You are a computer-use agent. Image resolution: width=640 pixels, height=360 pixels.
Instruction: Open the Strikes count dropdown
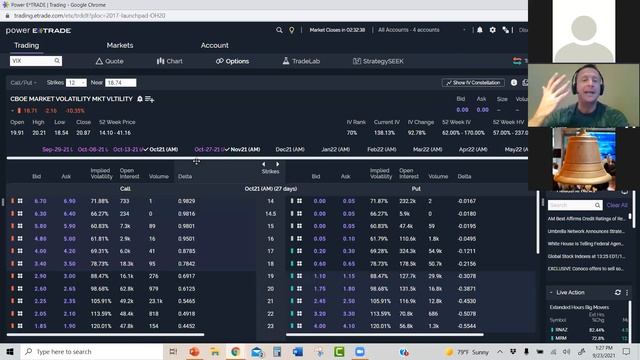76,82
